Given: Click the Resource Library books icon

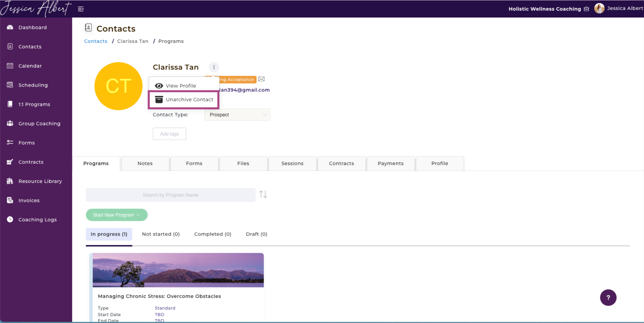Looking at the screenshot, I should pyautogui.click(x=10, y=181).
